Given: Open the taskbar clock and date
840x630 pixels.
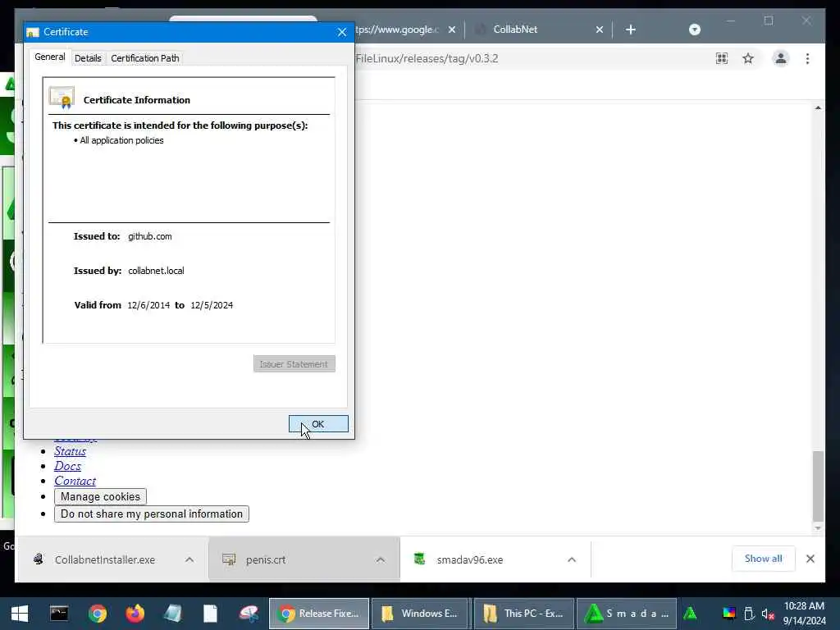Looking at the screenshot, I should pos(804,614).
